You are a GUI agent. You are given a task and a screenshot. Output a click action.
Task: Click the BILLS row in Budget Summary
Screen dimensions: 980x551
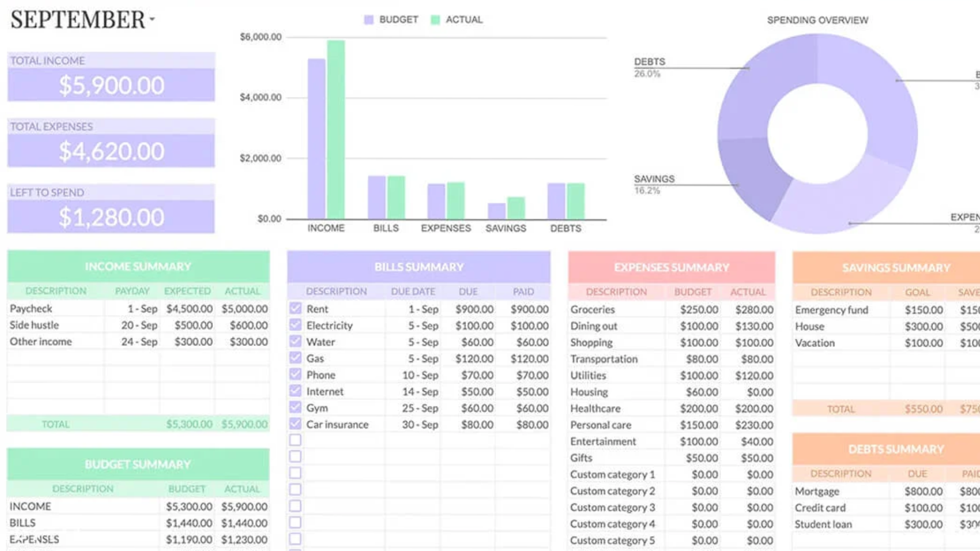138,523
